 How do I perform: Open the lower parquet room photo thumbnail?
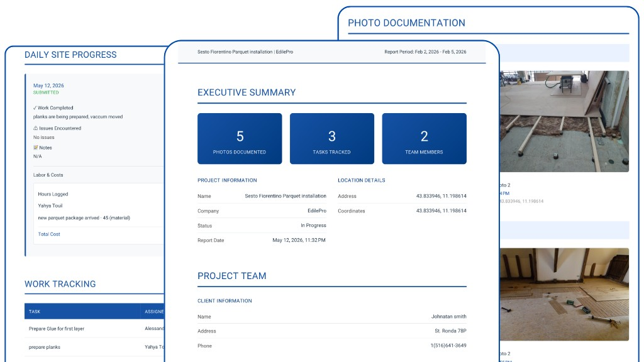coord(564,294)
